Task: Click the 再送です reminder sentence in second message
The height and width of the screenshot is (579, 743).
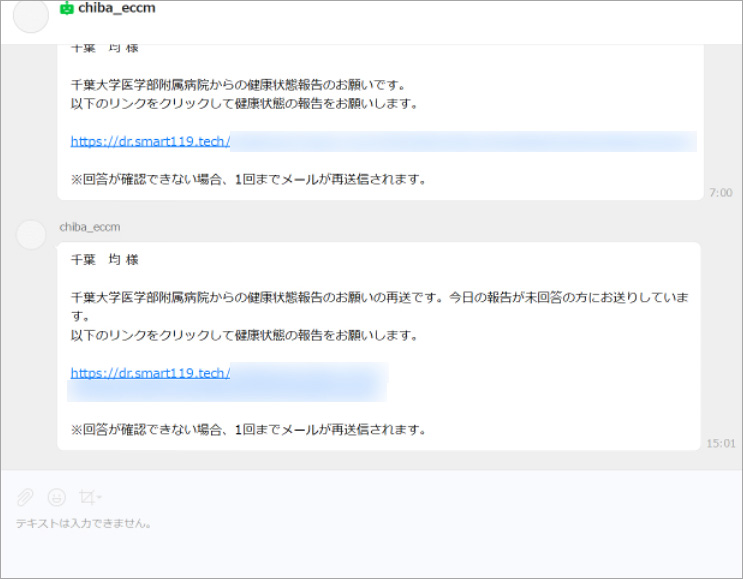Action: coord(380,298)
